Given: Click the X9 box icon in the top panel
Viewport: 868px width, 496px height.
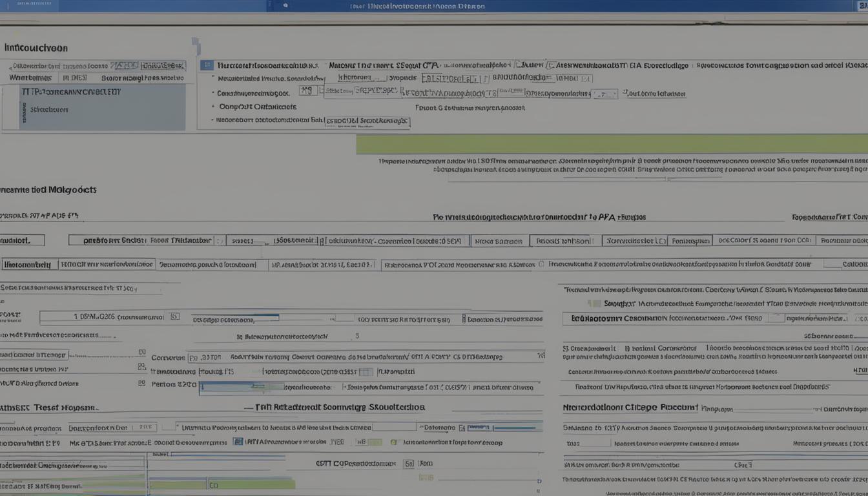Looking at the screenshot, I should [x=308, y=92].
